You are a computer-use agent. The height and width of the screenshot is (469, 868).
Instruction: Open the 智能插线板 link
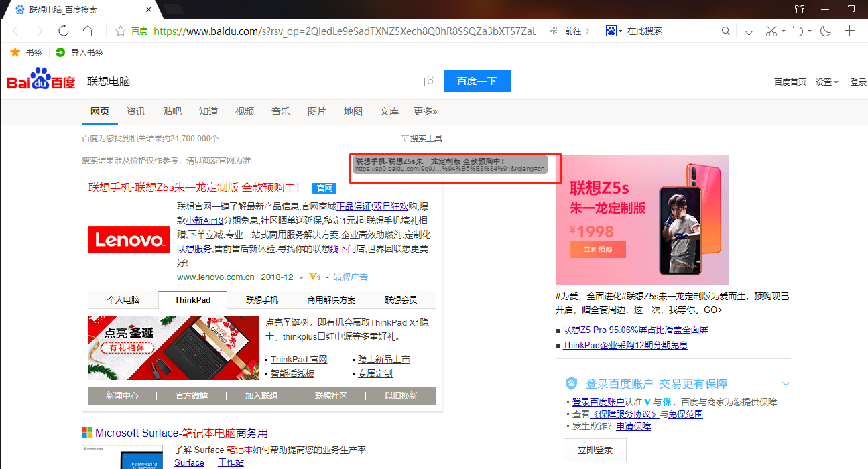point(292,374)
